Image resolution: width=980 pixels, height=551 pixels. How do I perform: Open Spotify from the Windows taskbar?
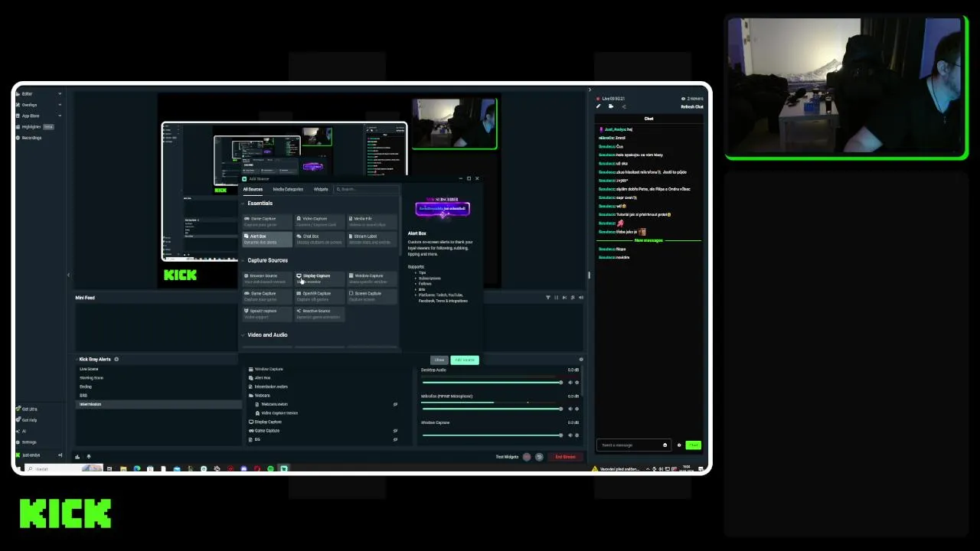270,468
